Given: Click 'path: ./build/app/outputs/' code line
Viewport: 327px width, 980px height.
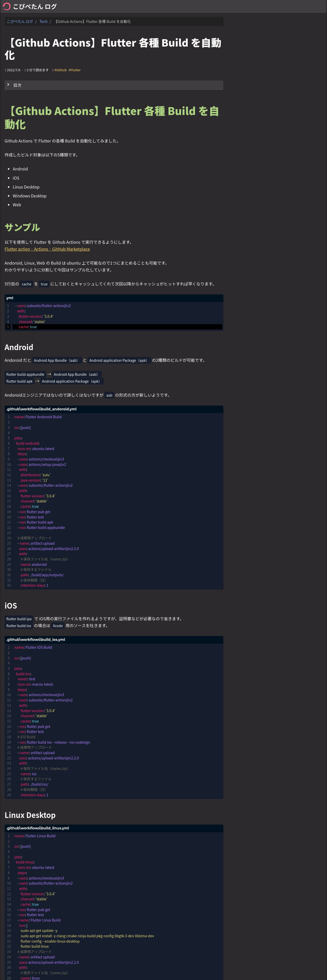Looking at the screenshot, I should point(42,575).
